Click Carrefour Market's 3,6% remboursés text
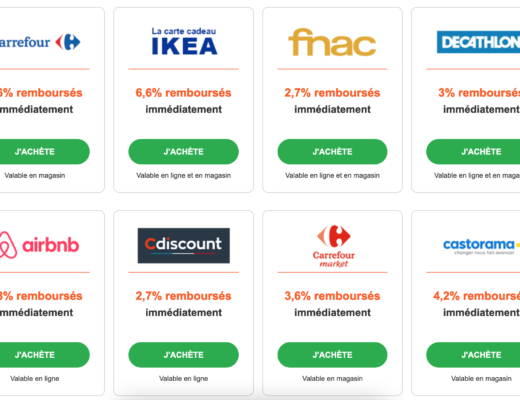This screenshot has height=400, width=520. click(x=332, y=296)
